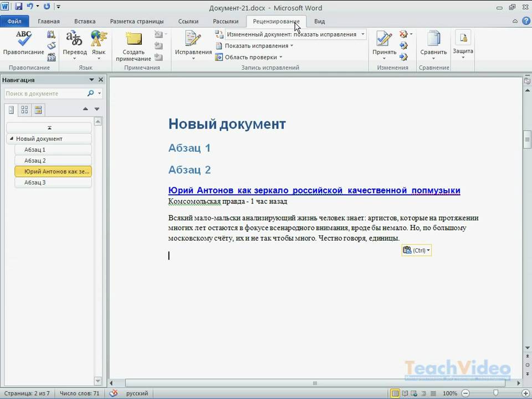Switch to Web Layout view
532x399 pixels.
(x=415, y=393)
